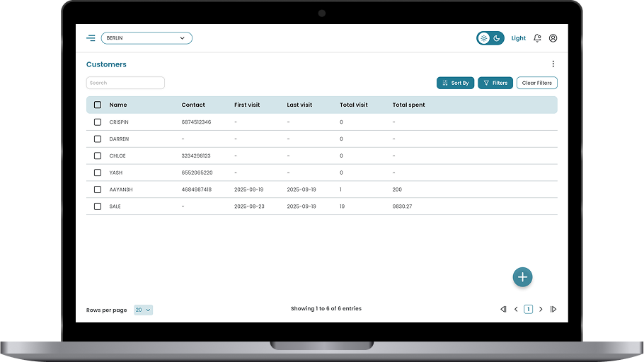Open the rows per page dropdown
This screenshot has height=362, width=644.
pos(143,310)
